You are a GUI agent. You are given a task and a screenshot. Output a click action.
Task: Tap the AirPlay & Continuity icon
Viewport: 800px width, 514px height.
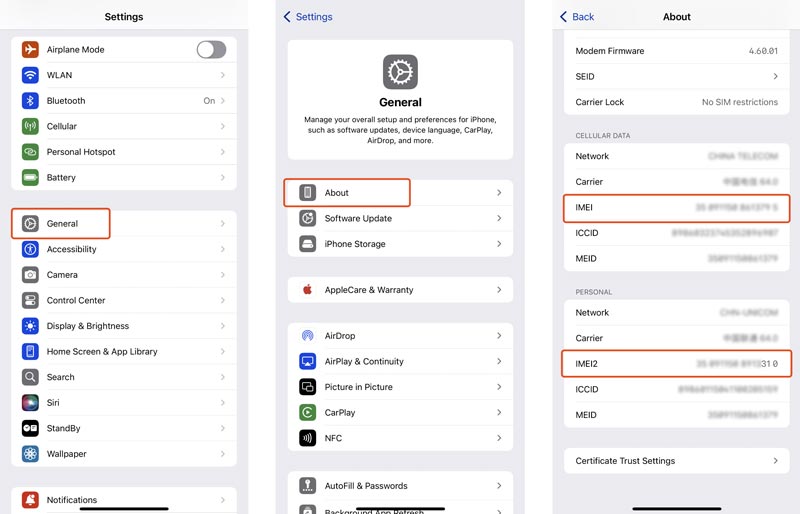coord(308,361)
